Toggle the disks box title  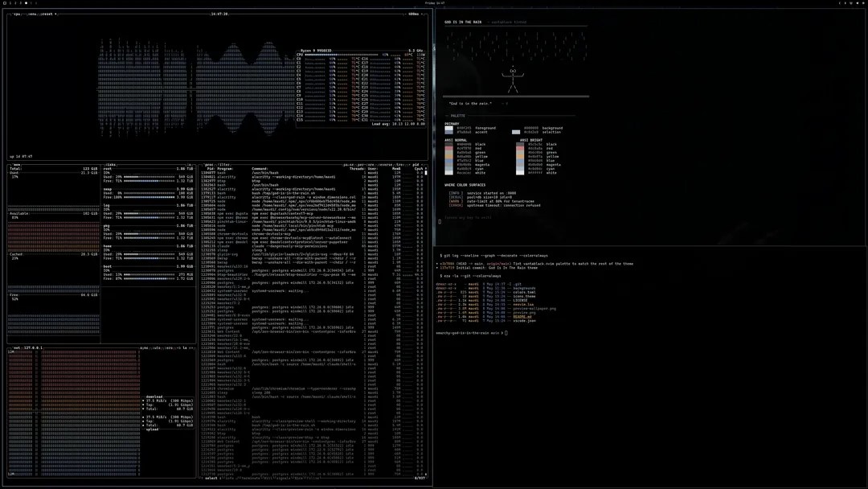coord(110,165)
